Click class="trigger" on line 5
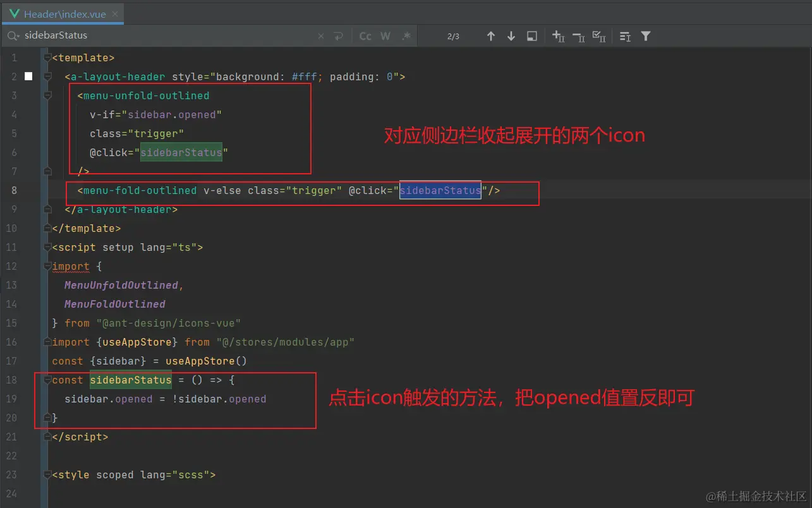This screenshot has height=508, width=812. (137, 133)
